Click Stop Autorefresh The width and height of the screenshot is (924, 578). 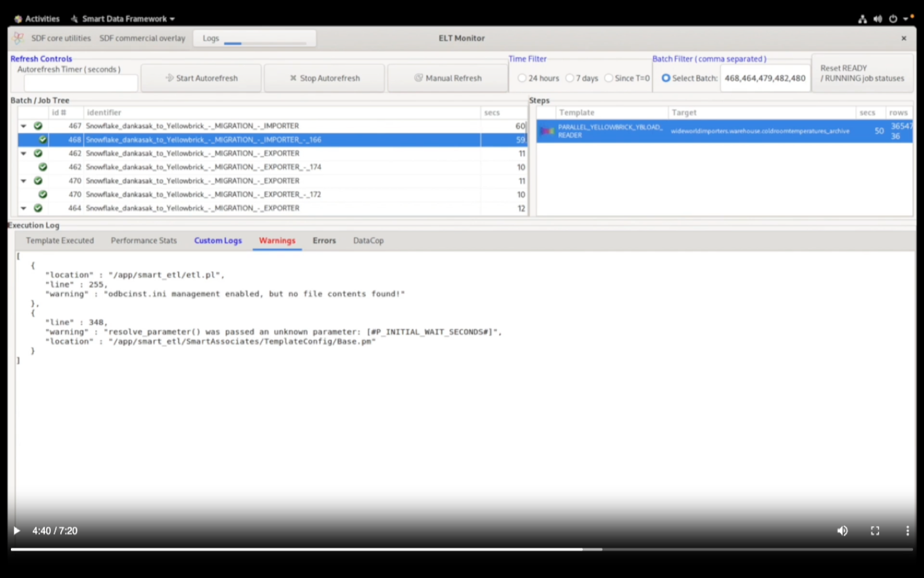[x=324, y=78]
